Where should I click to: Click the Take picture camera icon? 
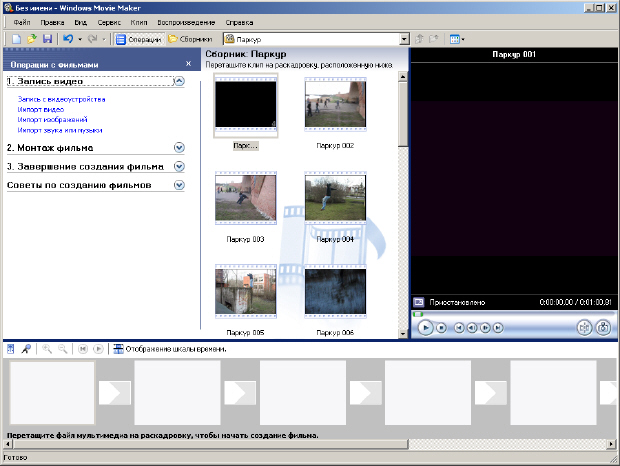pos(603,327)
